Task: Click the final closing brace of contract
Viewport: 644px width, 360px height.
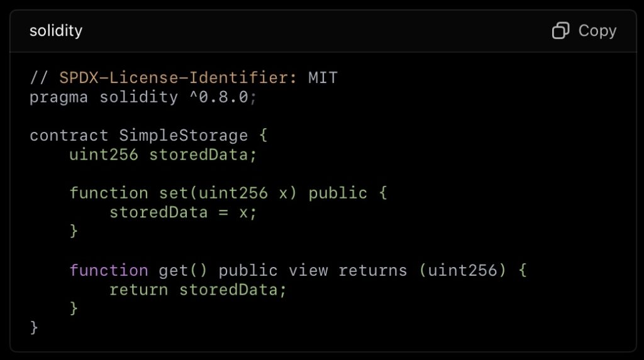Action: (34, 327)
